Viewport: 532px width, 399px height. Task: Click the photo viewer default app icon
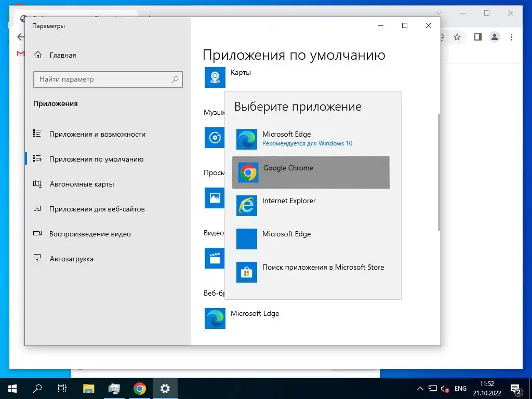click(215, 198)
